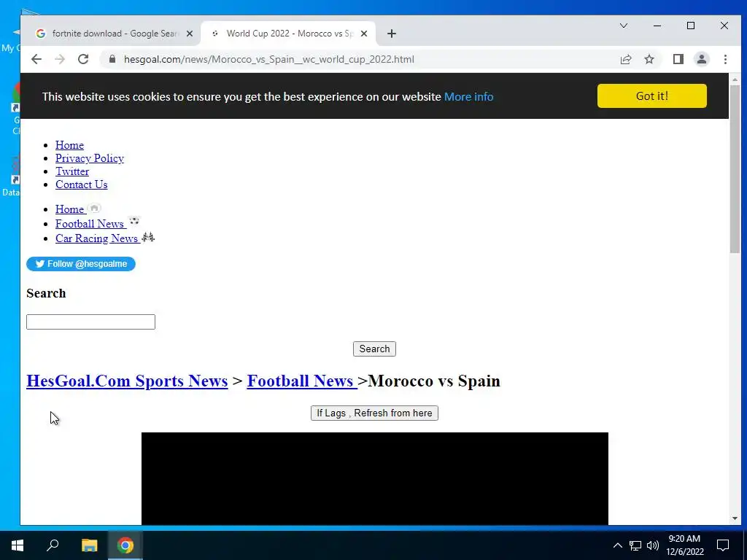Open Windows taskbar search
This screenshot has width=747, height=560.
point(53,545)
